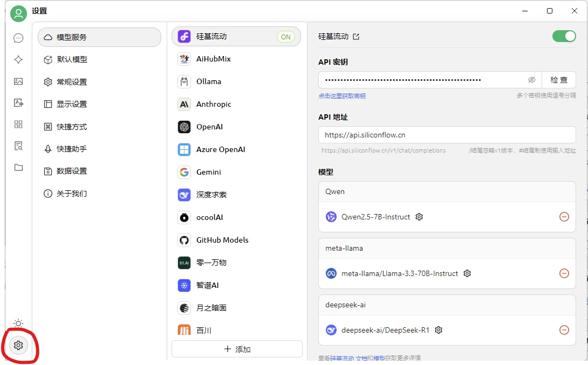Open 硅基流动 external website link icon

356,37
